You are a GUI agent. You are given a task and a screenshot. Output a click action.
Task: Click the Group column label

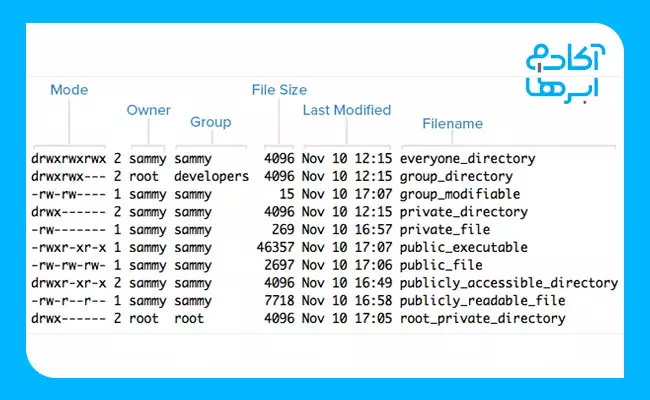210,122
